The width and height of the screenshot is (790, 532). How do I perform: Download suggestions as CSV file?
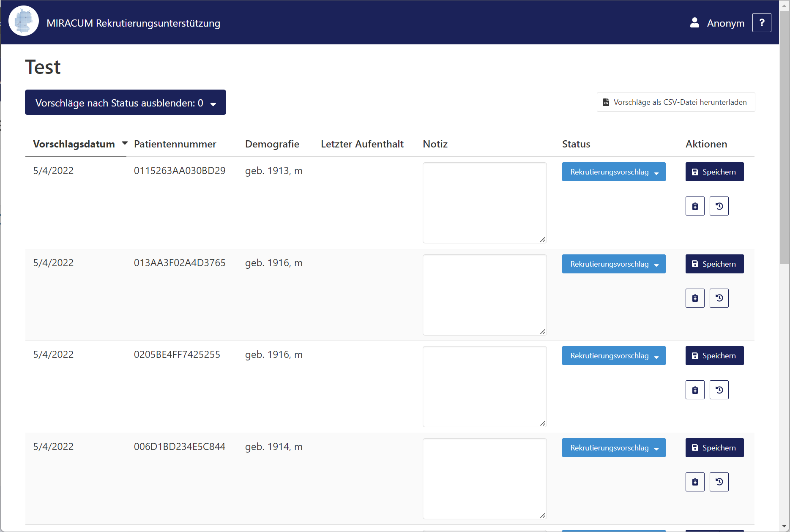pyautogui.click(x=676, y=102)
